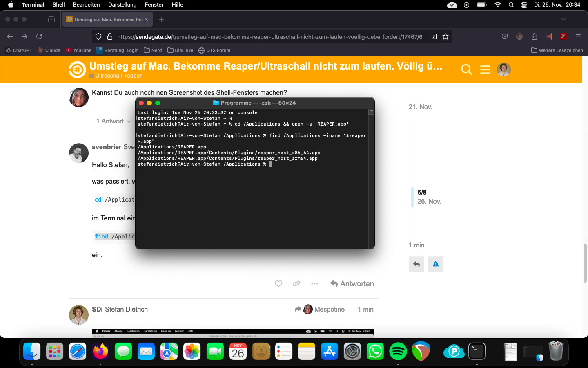Open the Apple menu
Screen dimensions: 588x368
[x=11, y=5]
